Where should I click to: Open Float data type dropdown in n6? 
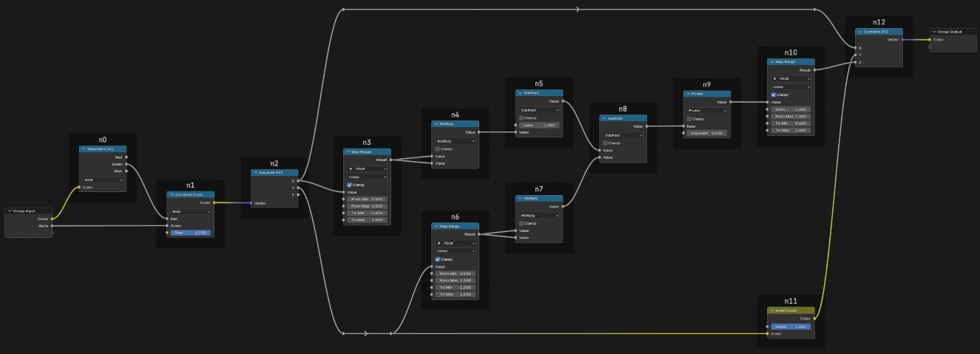455,242
